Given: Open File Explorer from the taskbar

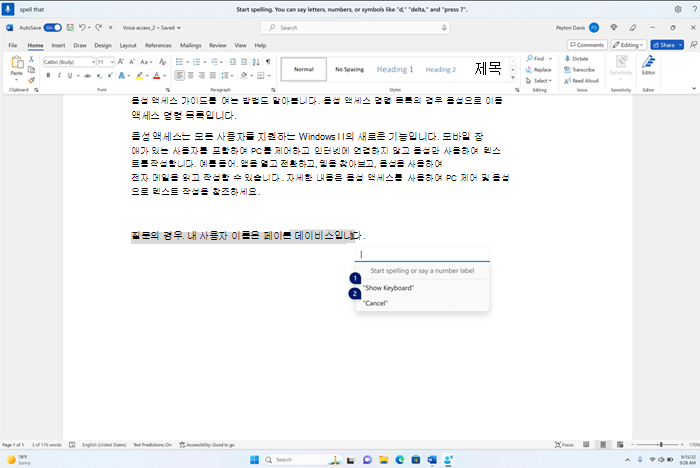Looking at the screenshot, I should [383, 460].
